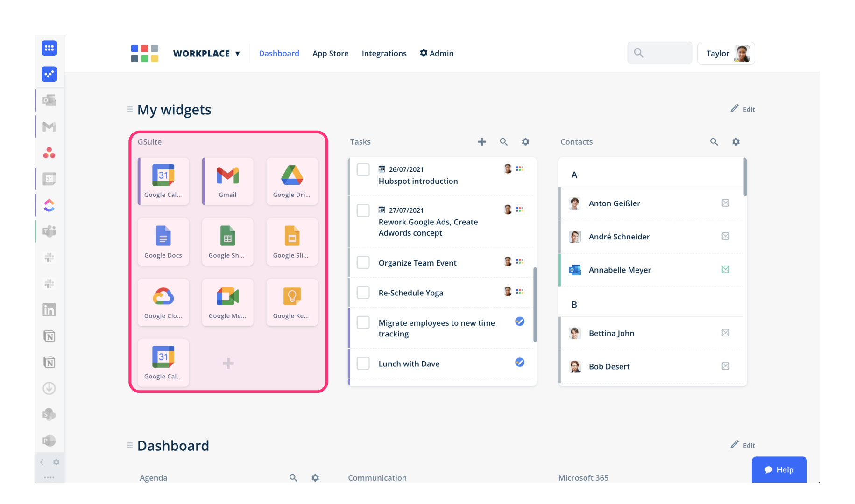Image resolution: width=855 pixels, height=504 pixels.
Task: Open Tasks widget settings gear
Action: click(525, 141)
